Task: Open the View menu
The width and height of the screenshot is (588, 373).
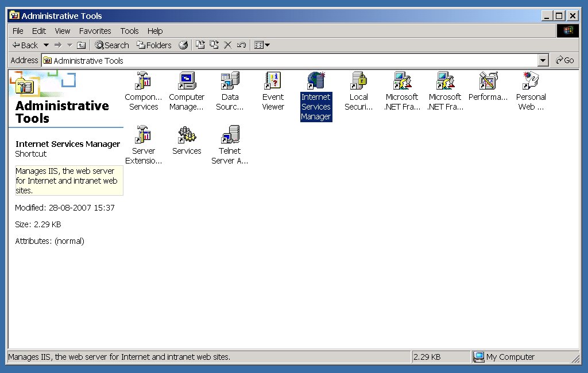Action: tap(62, 31)
